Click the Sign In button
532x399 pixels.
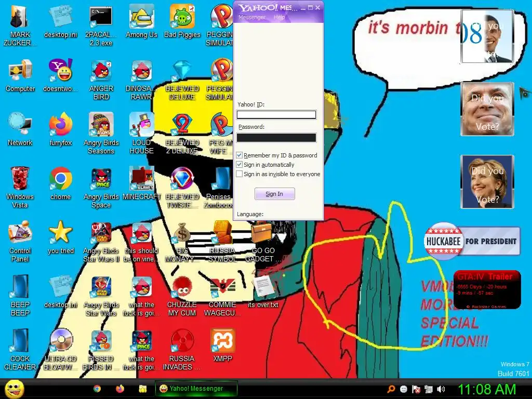click(274, 194)
